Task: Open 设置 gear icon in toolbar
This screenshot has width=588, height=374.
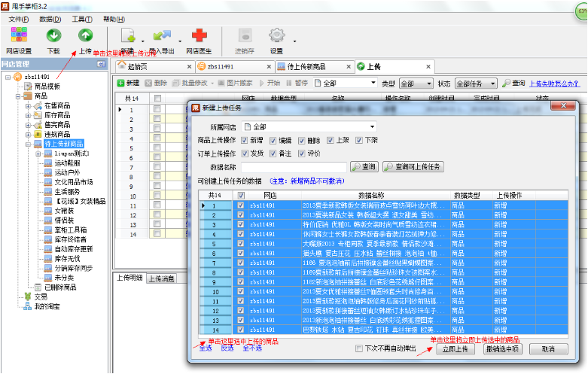Action: tap(276, 35)
